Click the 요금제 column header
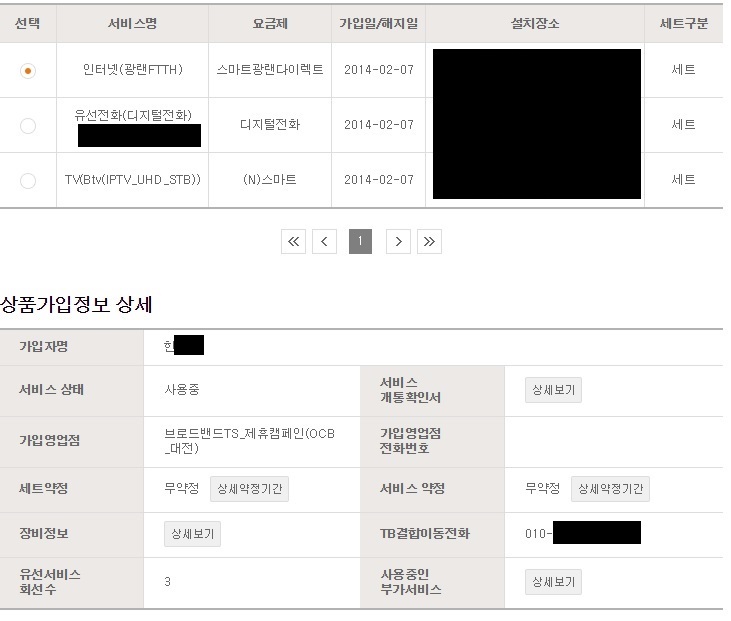This screenshot has height=621, width=731. [270, 23]
